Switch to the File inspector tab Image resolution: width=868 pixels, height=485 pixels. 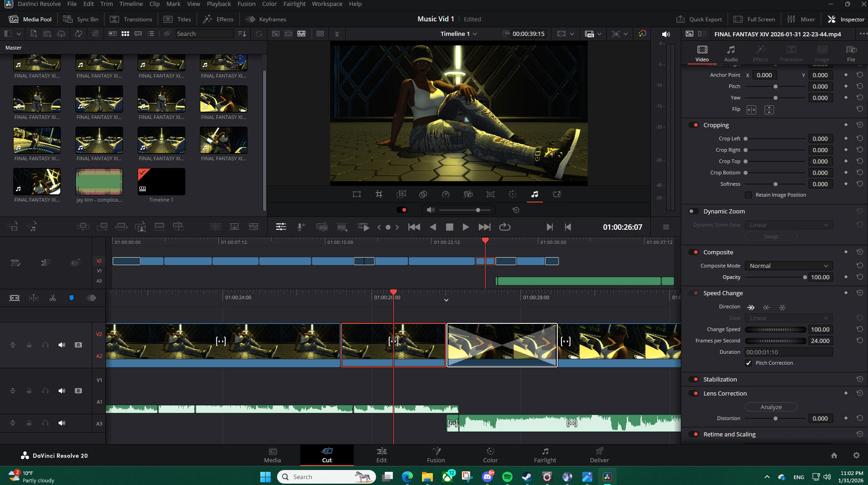[851, 53]
